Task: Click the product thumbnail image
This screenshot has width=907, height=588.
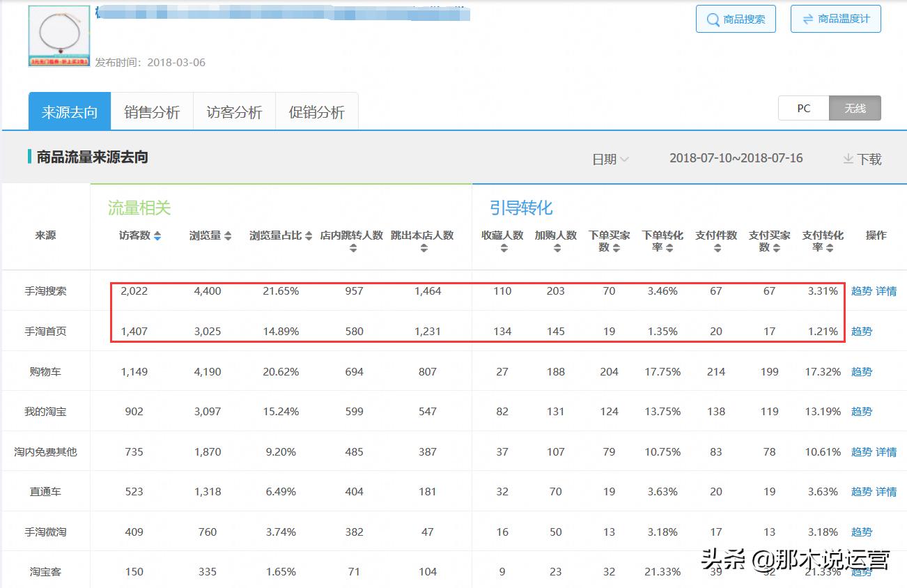Action: pos(59,35)
